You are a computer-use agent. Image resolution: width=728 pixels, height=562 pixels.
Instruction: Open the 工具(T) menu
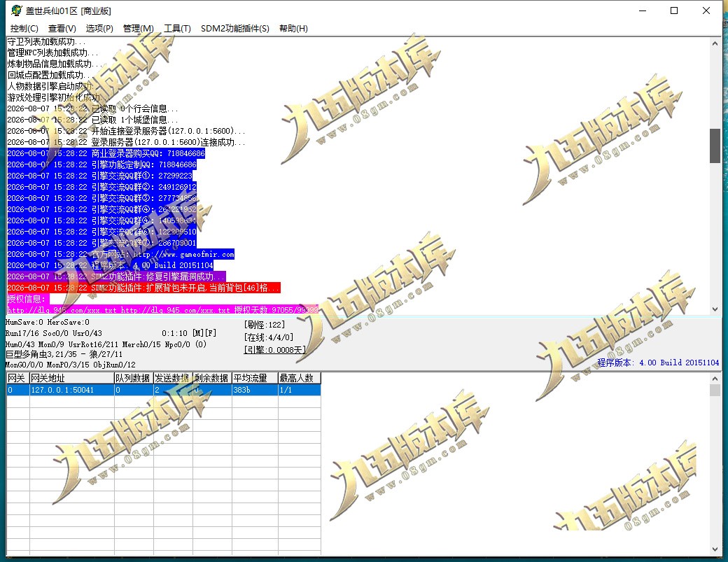point(177,28)
